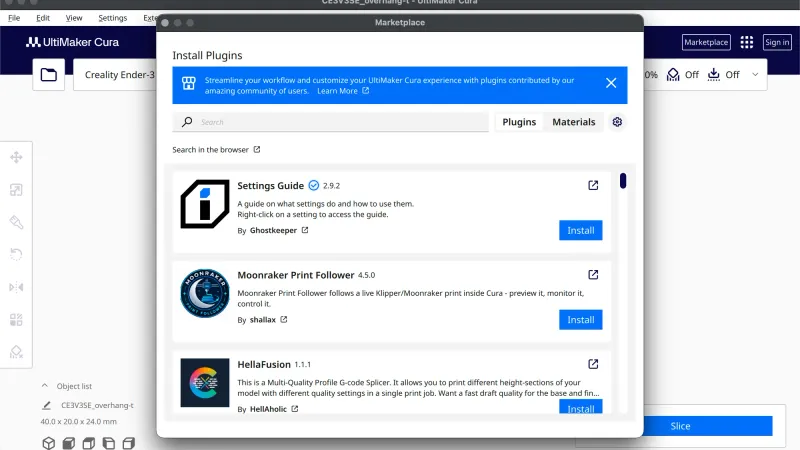Open Ghostkeeper author link
Image resolution: width=800 pixels, height=450 pixels.
click(x=279, y=230)
